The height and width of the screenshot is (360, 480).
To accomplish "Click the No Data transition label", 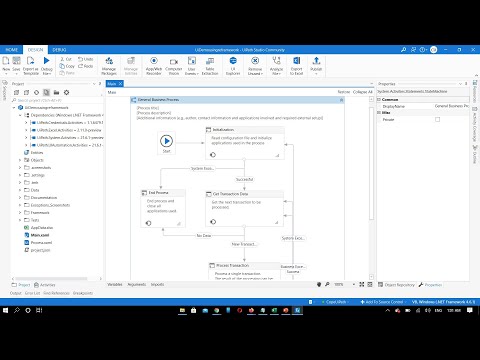I will (x=204, y=235).
